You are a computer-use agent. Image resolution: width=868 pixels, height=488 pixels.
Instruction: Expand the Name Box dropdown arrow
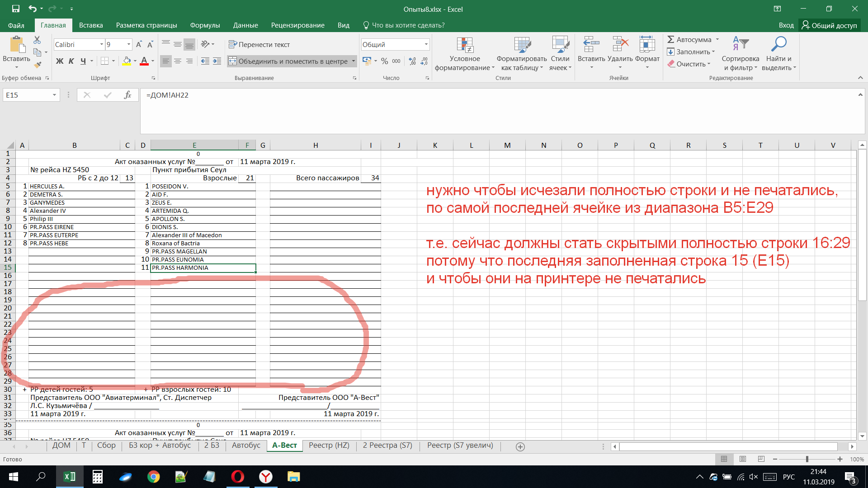coord(54,95)
